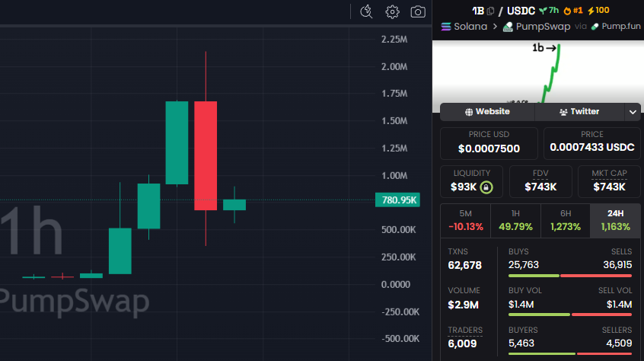Click the VOLUME value $2.9M
Image resolution: width=644 pixels, height=361 pixels.
coord(463,305)
